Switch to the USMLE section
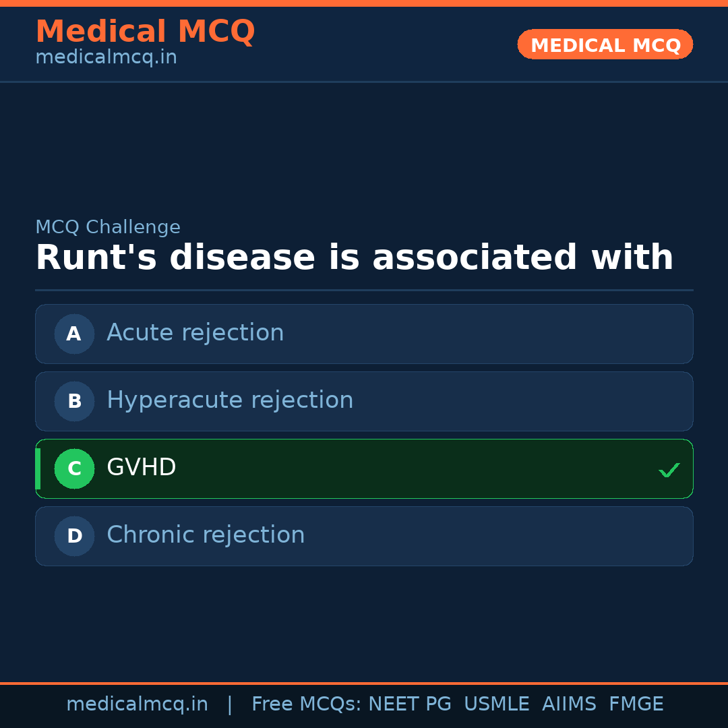 [497, 703]
